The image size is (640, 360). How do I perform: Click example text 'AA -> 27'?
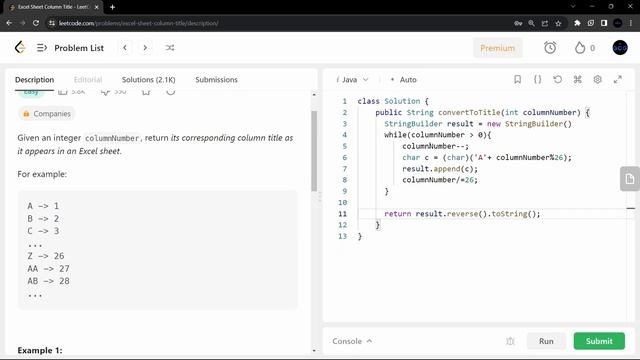(49, 269)
